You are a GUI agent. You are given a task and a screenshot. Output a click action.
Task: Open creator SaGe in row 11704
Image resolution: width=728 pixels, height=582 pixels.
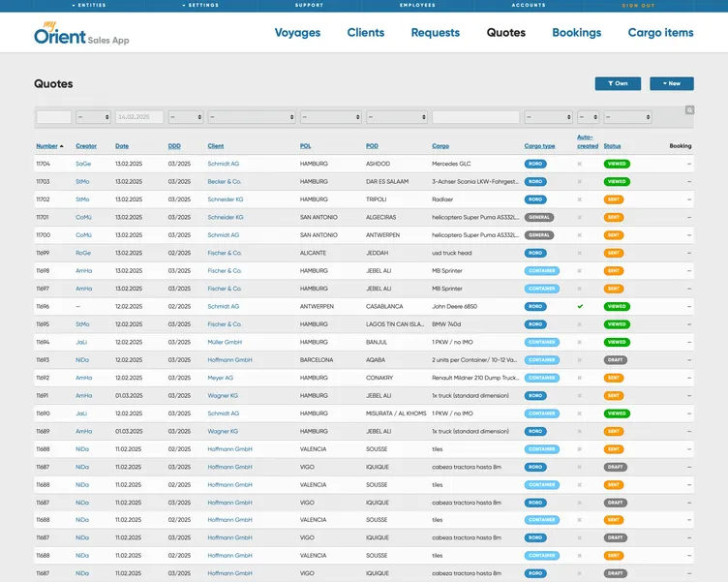click(83, 164)
